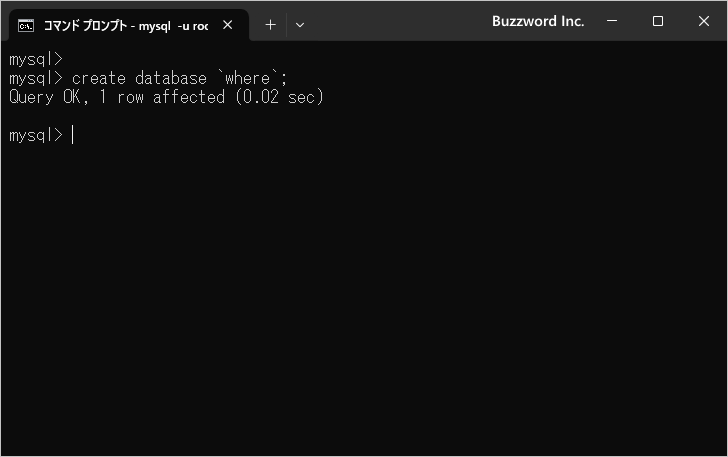
Task: Click the first empty mysql> prompt line
Action: [x=35, y=59]
